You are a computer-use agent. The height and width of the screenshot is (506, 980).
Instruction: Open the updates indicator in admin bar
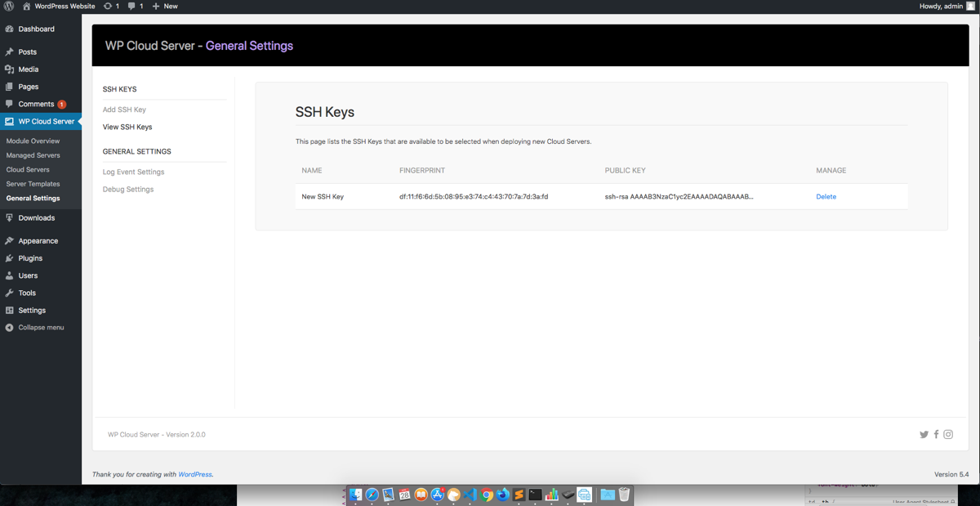tap(111, 6)
